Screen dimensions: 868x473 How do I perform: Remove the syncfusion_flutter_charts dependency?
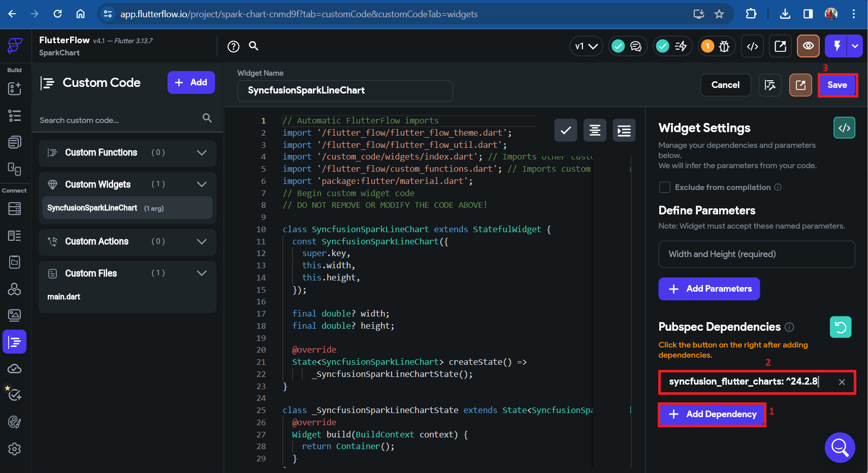click(842, 382)
